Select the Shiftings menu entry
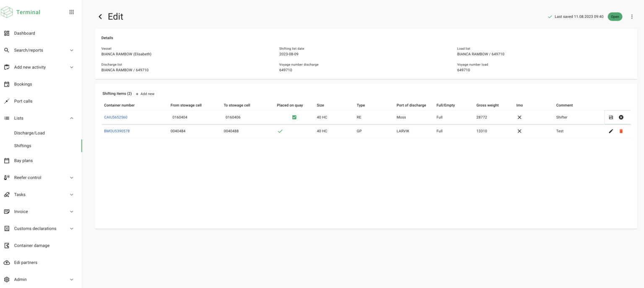 (22, 146)
